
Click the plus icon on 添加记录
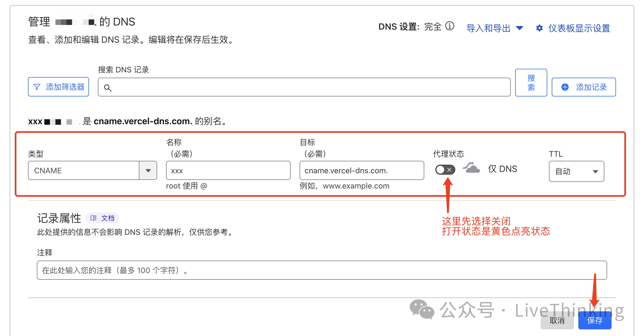[565, 87]
